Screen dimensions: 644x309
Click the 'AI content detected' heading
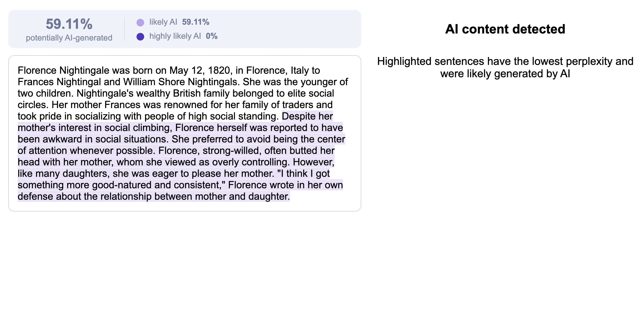(x=505, y=29)
